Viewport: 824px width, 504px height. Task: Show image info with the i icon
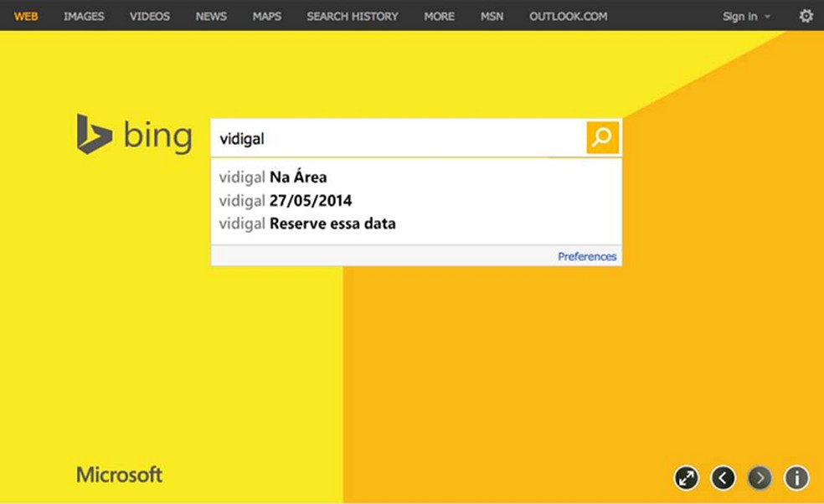point(796,478)
